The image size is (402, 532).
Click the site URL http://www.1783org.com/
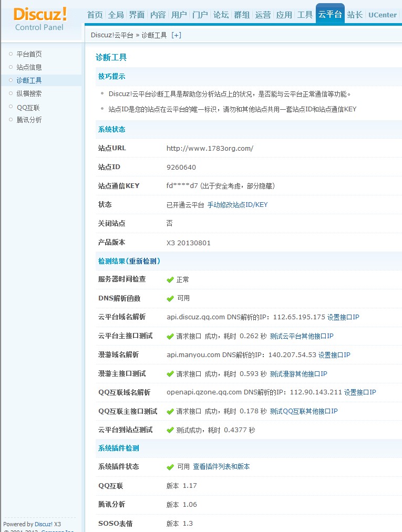[x=210, y=148]
